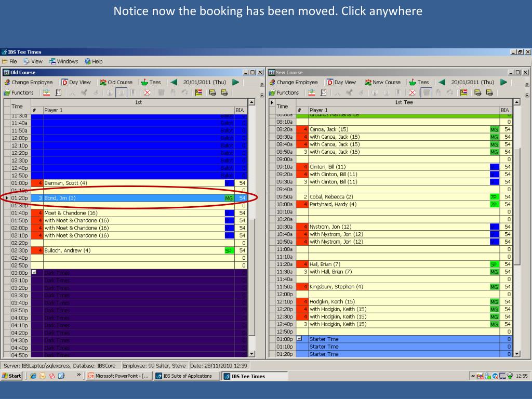Launch Internet Explorer from the quick launch bar
Image resolution: width=532 pixels, height=399 pixels.
[x=33, y=376]
